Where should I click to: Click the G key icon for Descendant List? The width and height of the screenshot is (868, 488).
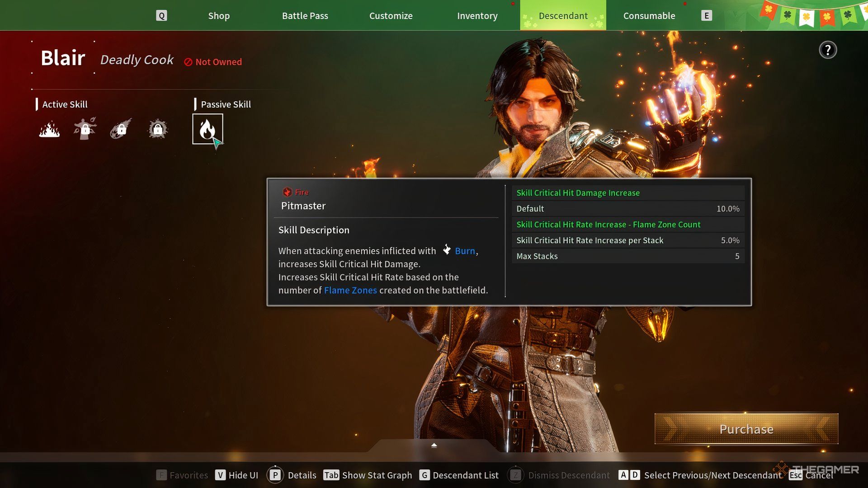click(x=424, y=475)
